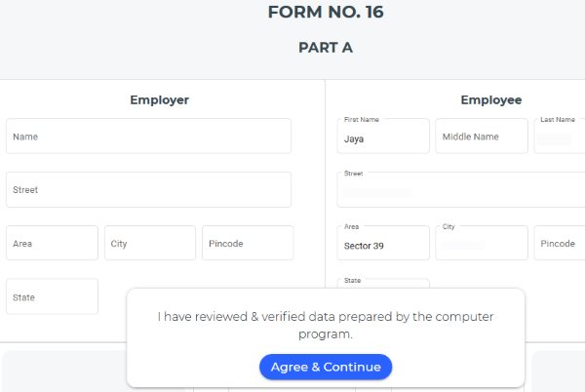
Task: Click the Employer Street field
Action: 148,190
